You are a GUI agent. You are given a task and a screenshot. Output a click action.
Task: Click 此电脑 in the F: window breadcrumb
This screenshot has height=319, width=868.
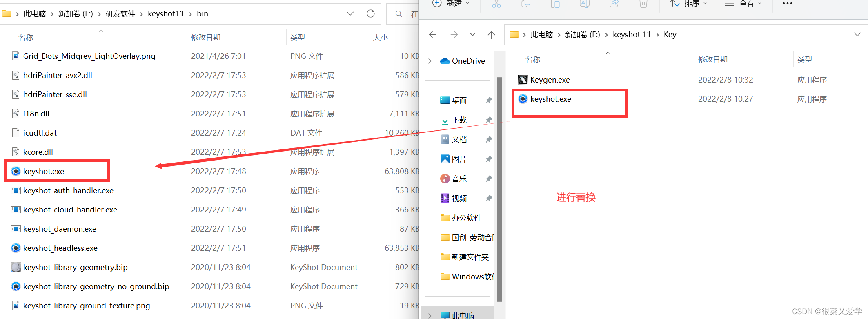tap(541, 35)
